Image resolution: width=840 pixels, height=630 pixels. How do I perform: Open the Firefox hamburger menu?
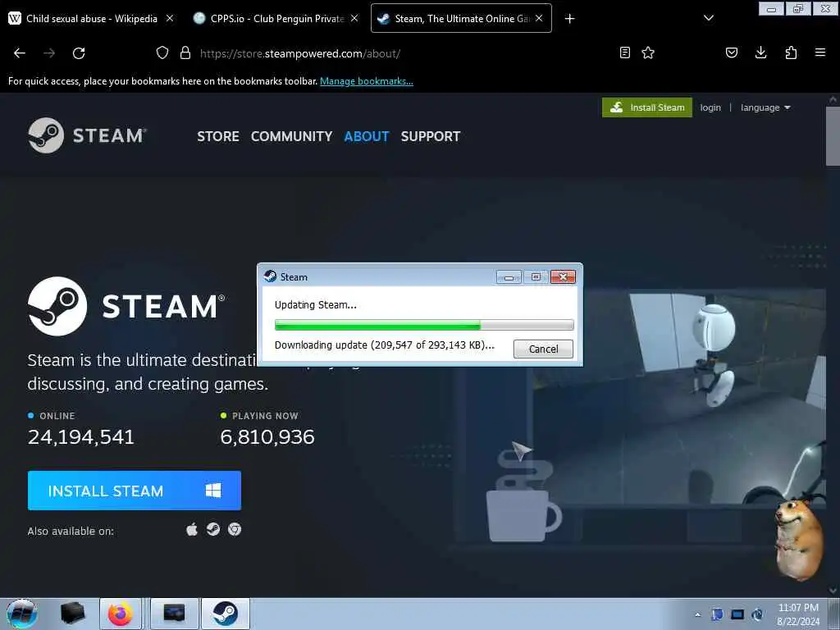click(820, 52)
